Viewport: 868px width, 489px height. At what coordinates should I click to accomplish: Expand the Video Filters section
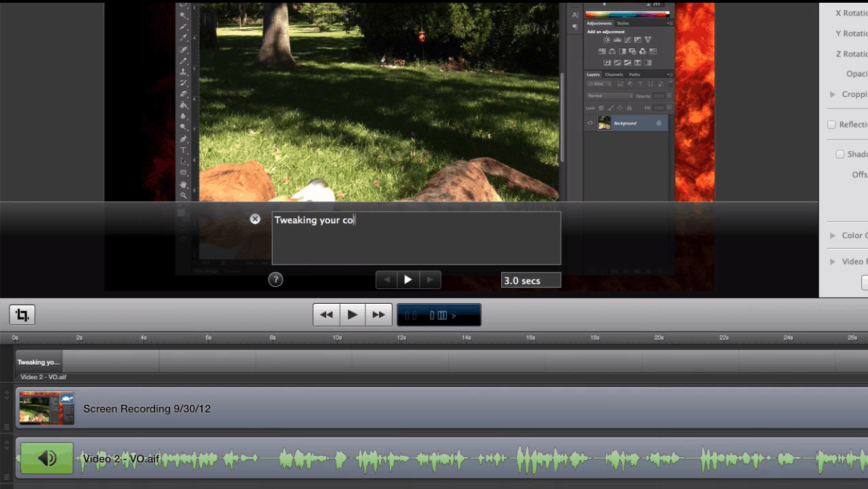(832, 262)
